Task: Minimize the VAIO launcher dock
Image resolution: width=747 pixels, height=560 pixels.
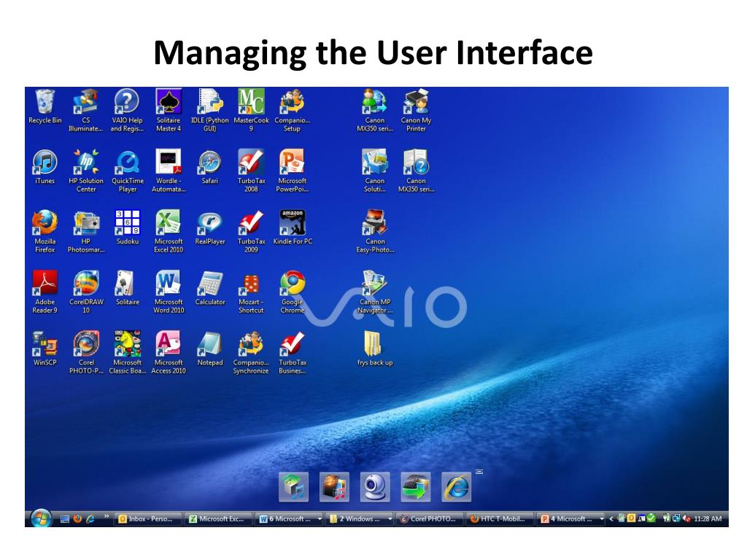Action: (x=479, y=472)
